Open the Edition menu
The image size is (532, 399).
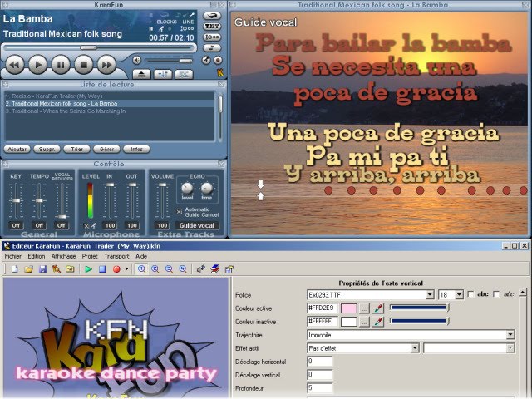[x=37, y=256]
